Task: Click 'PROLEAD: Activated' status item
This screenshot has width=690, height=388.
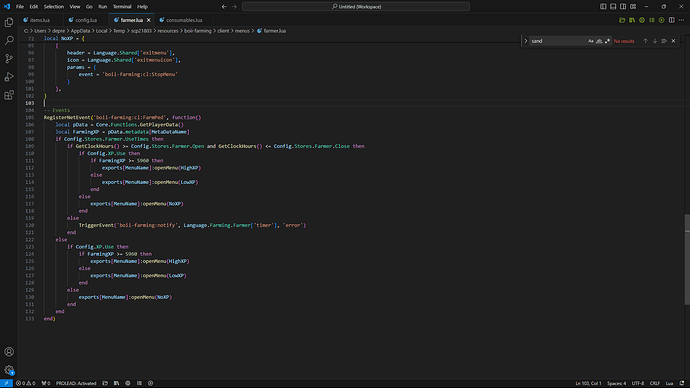Action: 76,383
